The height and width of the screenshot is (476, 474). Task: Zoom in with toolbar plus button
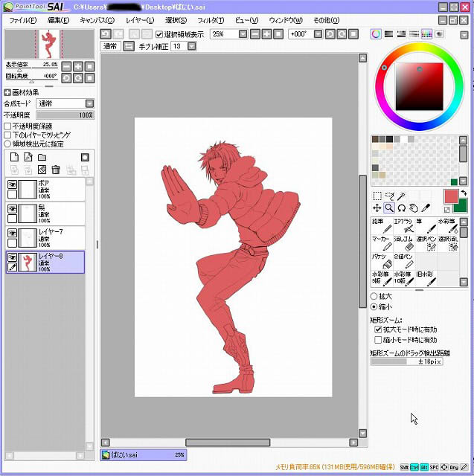pos(266,34)
